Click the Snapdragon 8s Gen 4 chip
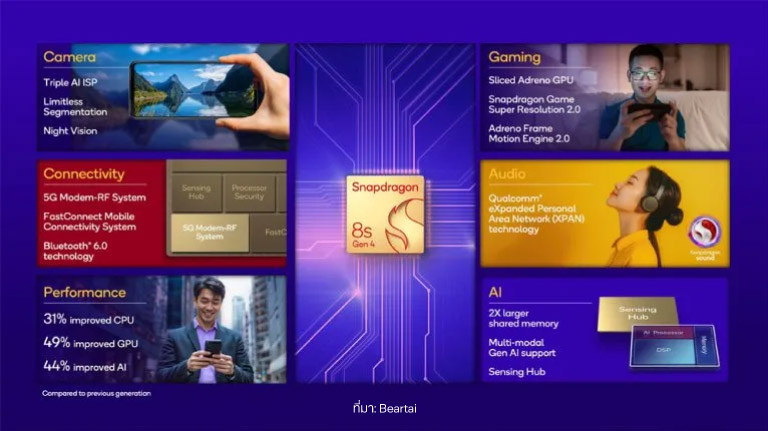 (385, 214)
